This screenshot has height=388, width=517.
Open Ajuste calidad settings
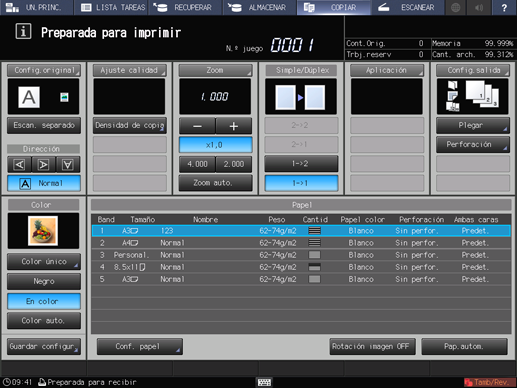129,70
